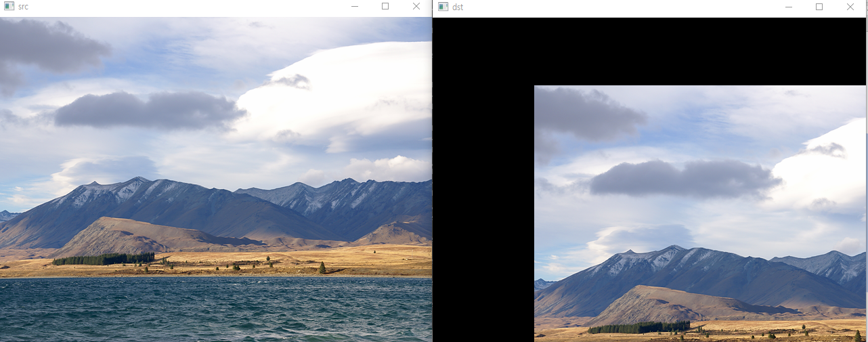Click the landscape image in src window

216,179
